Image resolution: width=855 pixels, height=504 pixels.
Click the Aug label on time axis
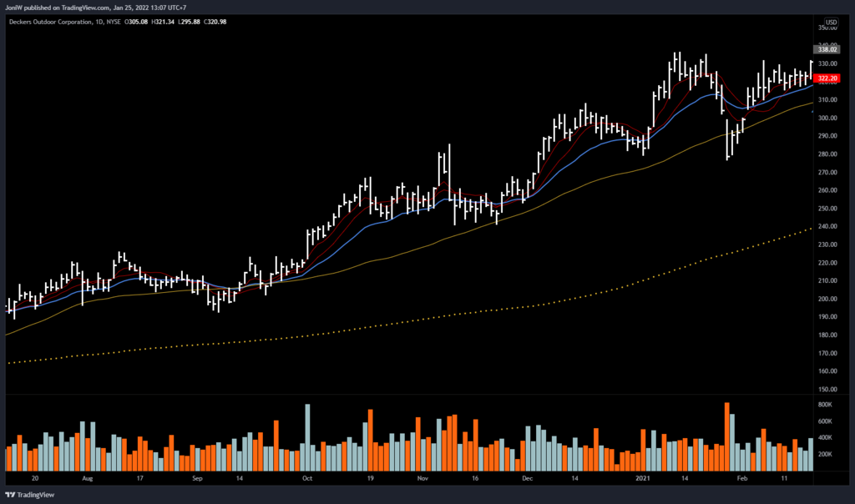tap(88, 480)
